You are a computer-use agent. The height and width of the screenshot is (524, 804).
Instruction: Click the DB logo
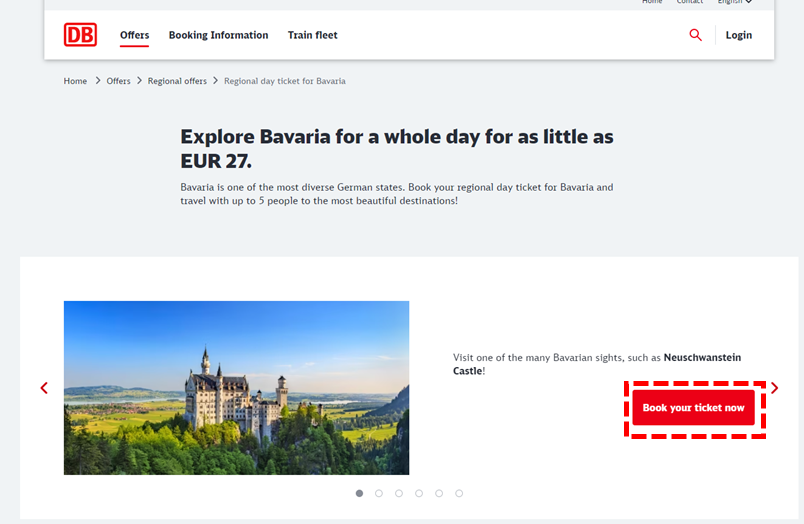[x=80, y=35]
